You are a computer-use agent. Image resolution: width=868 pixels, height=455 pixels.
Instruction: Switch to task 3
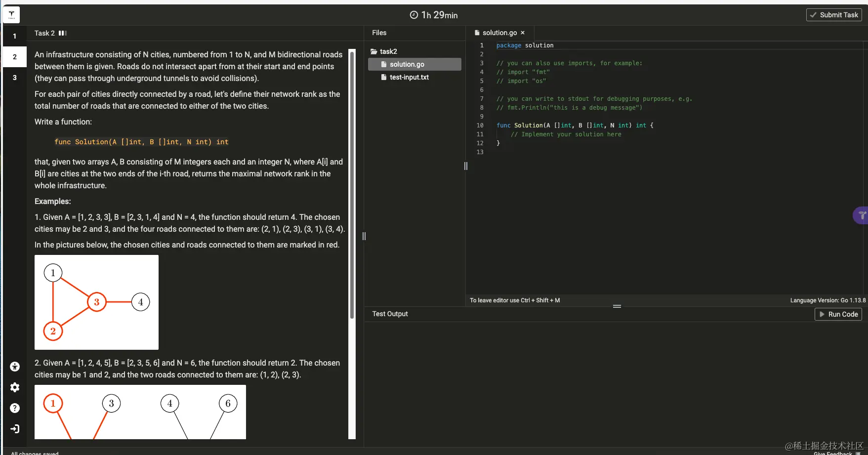pyautogui.click(x=15, y=78)
